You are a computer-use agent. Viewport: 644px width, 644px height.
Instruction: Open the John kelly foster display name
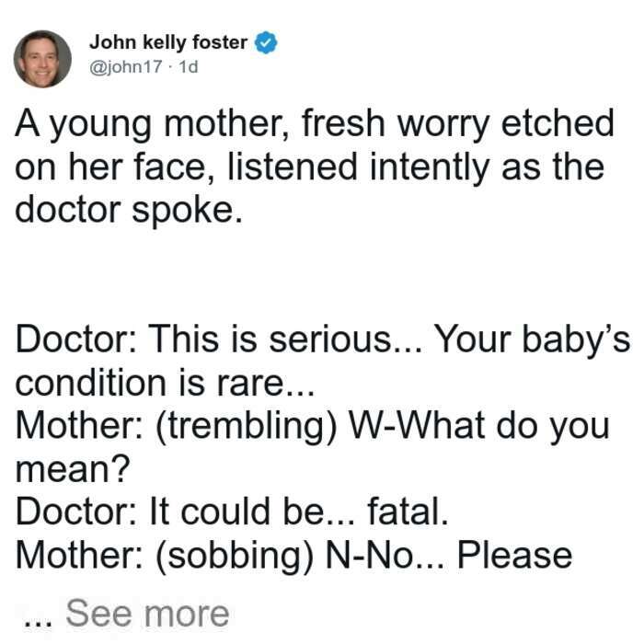click(x=168, y=42)
